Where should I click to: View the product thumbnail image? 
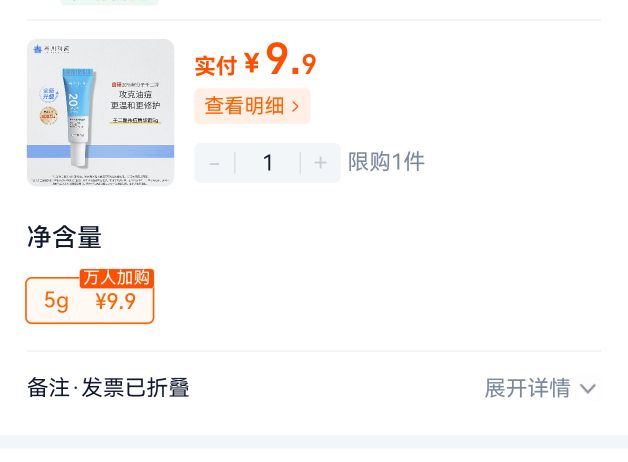101,112
